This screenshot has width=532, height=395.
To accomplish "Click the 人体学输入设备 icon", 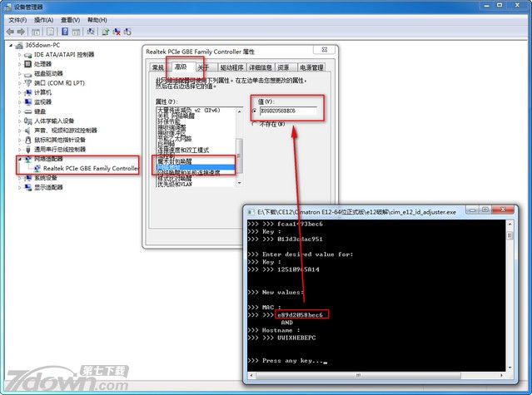I will tap(27, 121).
